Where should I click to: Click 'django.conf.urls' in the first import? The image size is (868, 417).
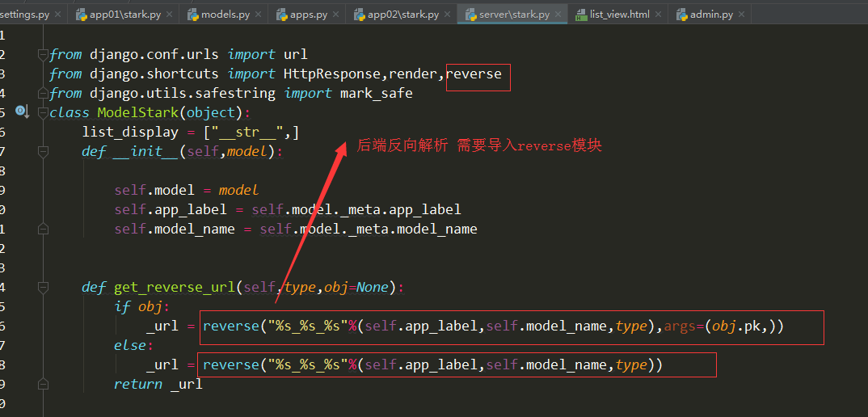[x=154, y=54]
